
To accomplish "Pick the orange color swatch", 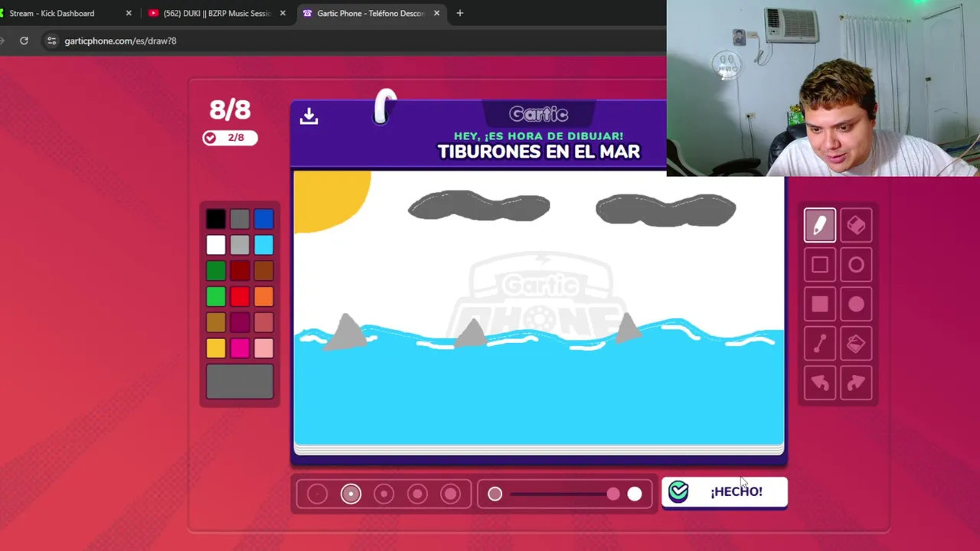I will [x=263, y=297].
